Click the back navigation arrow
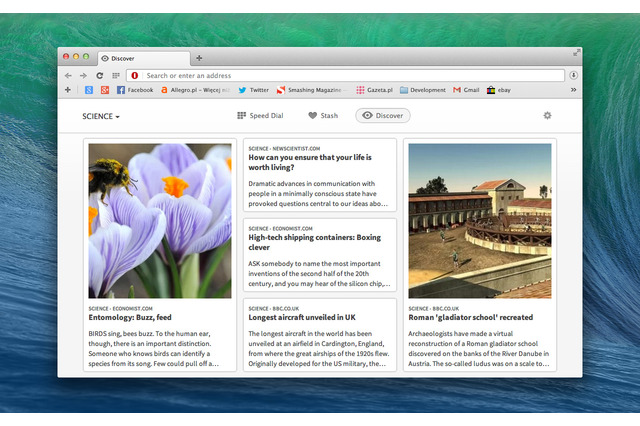The width and height of the screenshot is (640, 426). coord(68,75)
